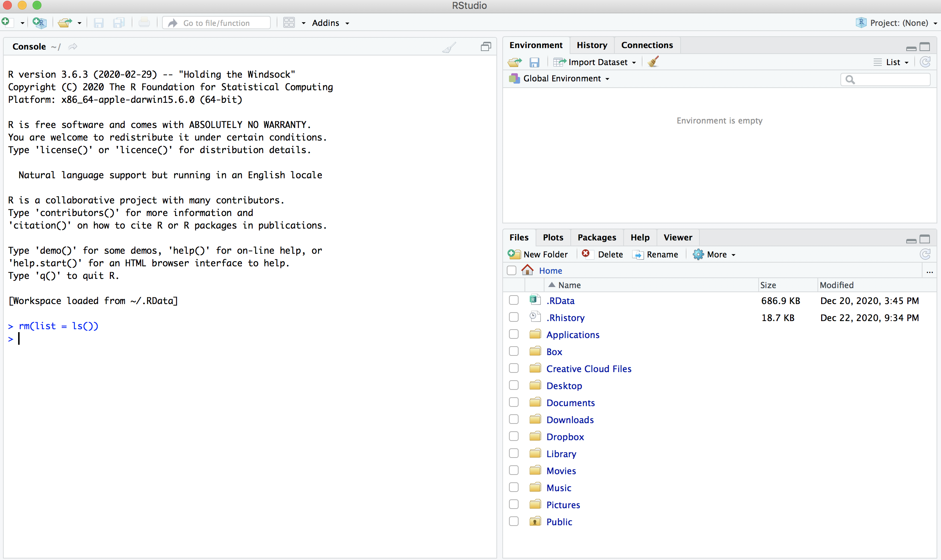Open the Packages tab
Image resolution: width=941 pixels, height=560 pixels.
(596, 237)
